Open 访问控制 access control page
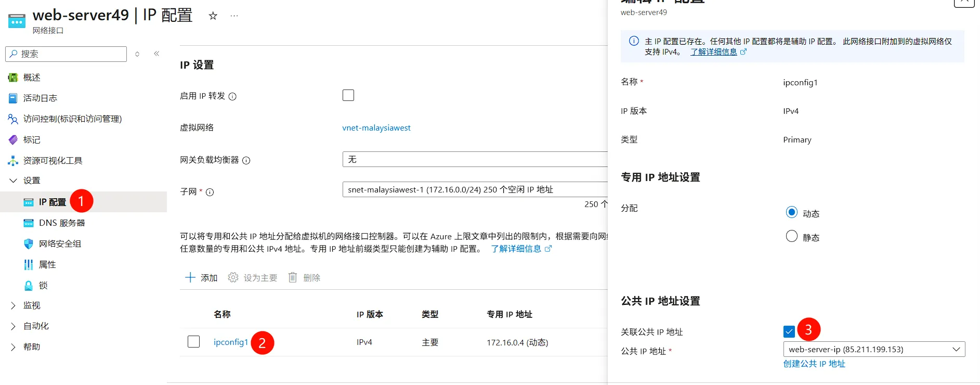 pyautogui.click(x=72, y=119)
